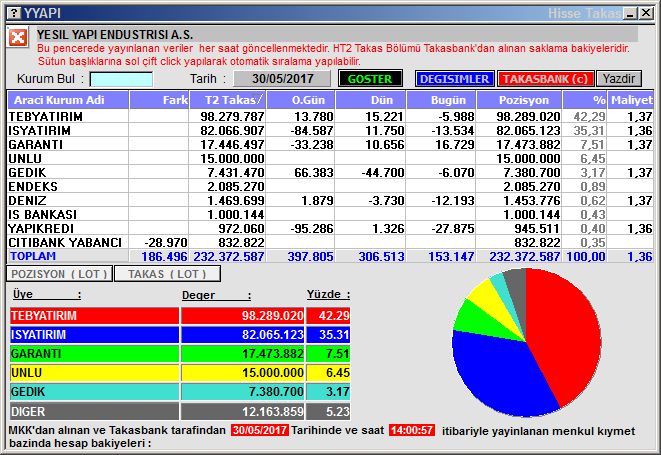
Task: Click the red 30/05/2017 date in footer
Action: click(260, 430)
